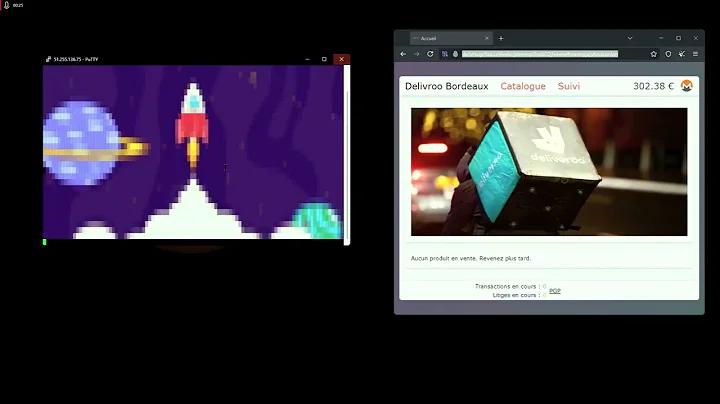This screenshot has height=404, width=720.
Task: Click the 302.38 € balance
Action: (x=653, y=86)
